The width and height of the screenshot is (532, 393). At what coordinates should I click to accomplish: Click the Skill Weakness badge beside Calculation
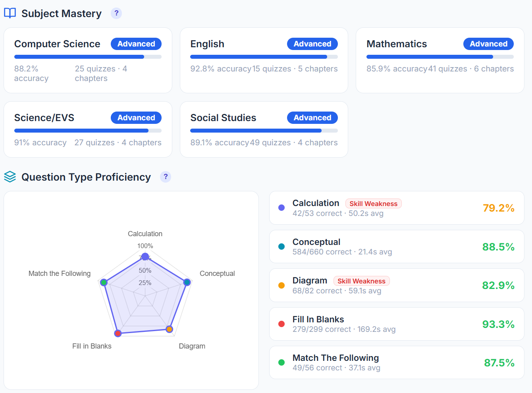373,203
